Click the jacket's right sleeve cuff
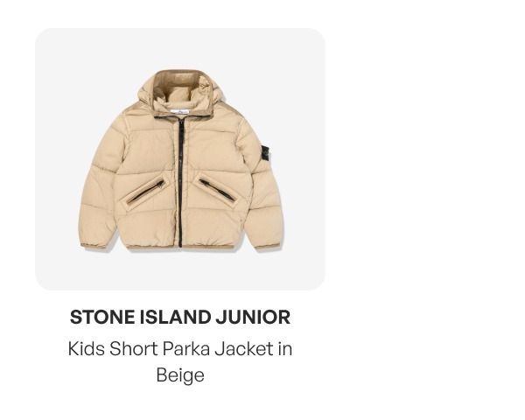Image resolution: width=525 pixels, height=420 pixels. (267, 246)
